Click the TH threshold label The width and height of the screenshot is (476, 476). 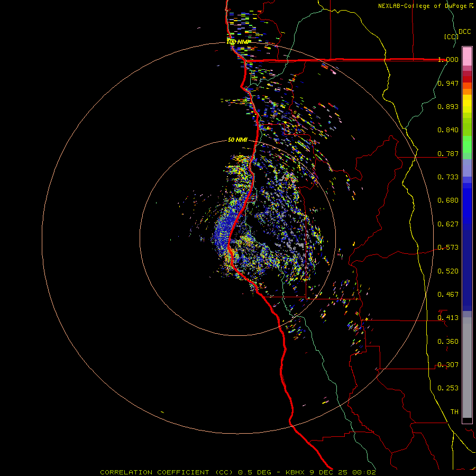point(454,412)
